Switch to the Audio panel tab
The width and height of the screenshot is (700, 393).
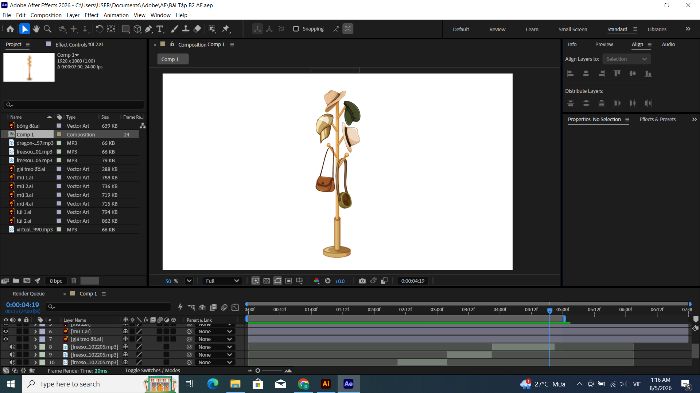tap(668, 44)
